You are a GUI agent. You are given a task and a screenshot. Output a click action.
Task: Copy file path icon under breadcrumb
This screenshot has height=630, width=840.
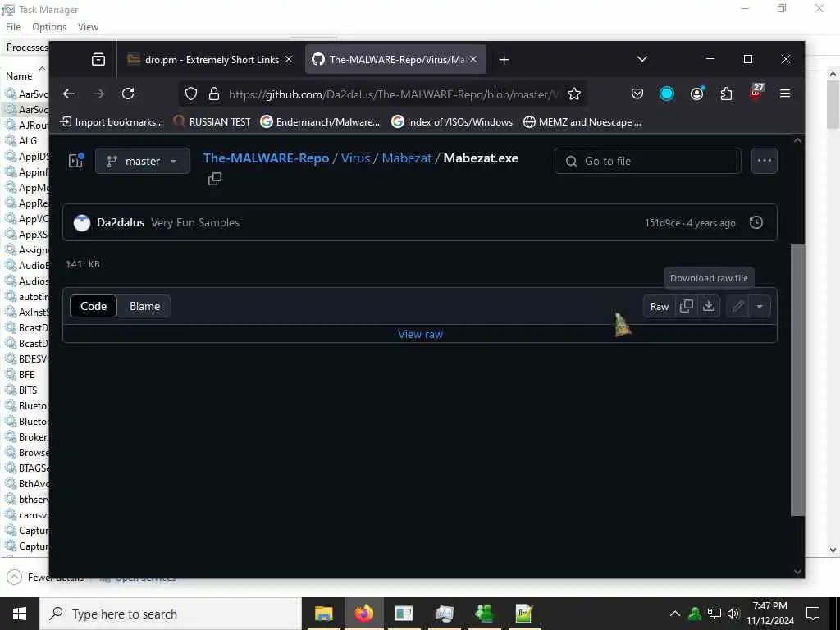(x=214, y=179)
